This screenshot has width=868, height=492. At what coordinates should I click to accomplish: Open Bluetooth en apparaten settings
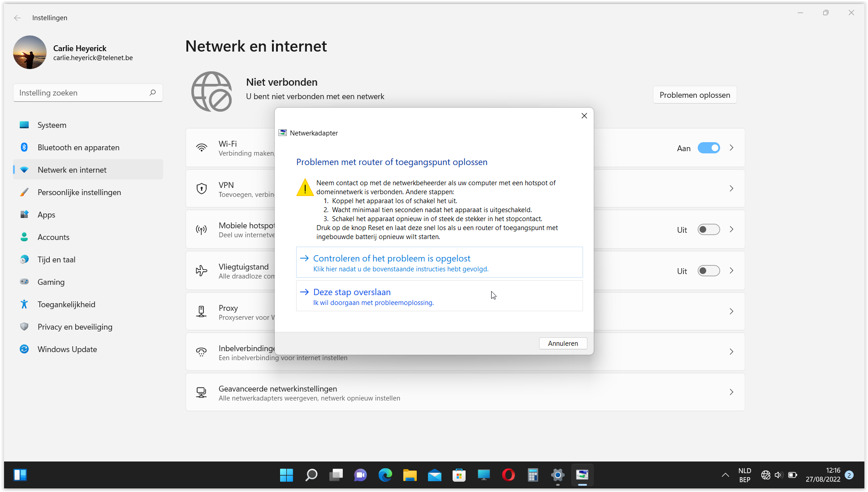[78, 148]
